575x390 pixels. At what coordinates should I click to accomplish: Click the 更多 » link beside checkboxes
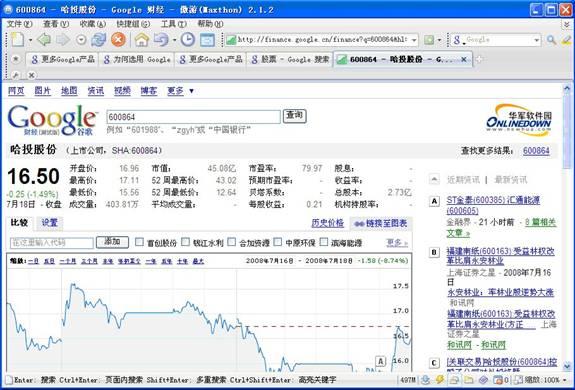[397, 242]
